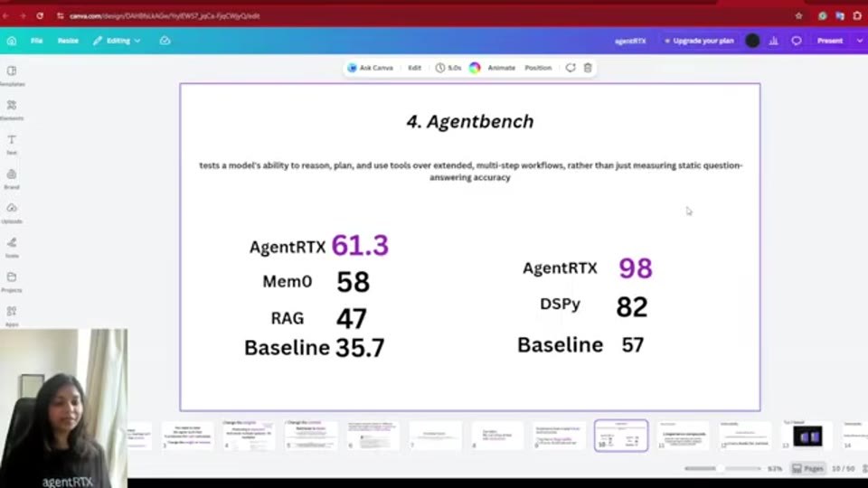Viewport: 868px width, 488px height.
Task: Click Animate in the floating toolbar
Action: point(502,68)
